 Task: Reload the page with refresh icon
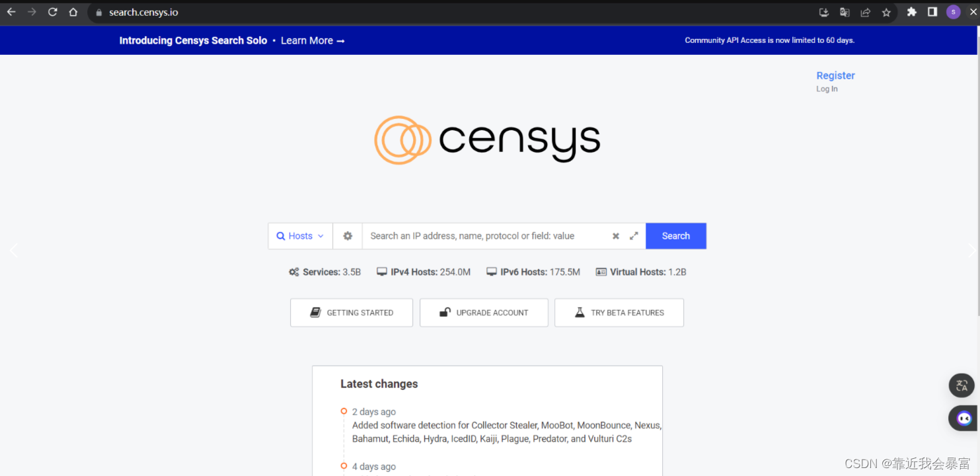point(52,12)
